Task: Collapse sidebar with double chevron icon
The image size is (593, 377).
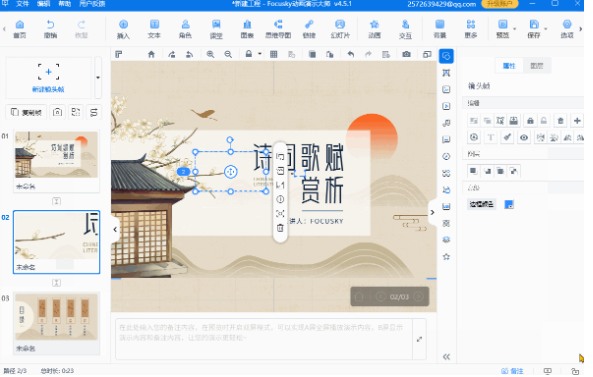Action: pyautogui.click(x=446, y=357)
